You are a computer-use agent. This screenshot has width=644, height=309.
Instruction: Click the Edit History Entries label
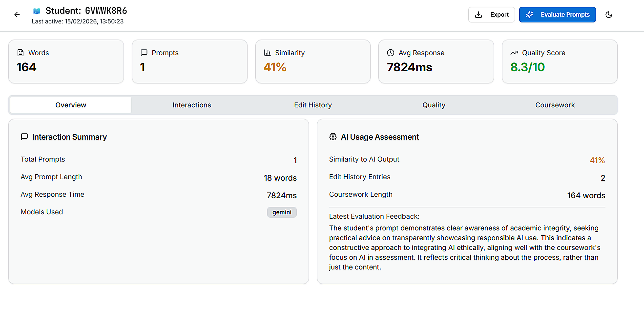point(360,177)
